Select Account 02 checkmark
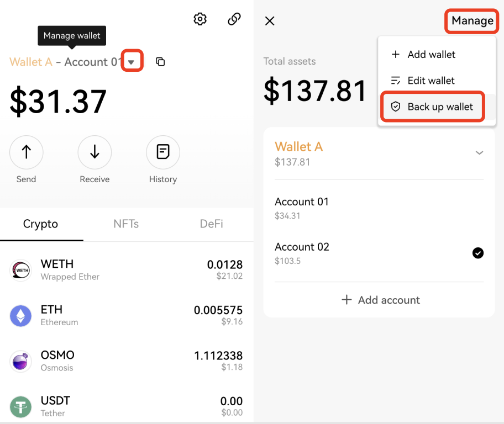504x424 pixels. pyautogui.click(x=478, y=253)
